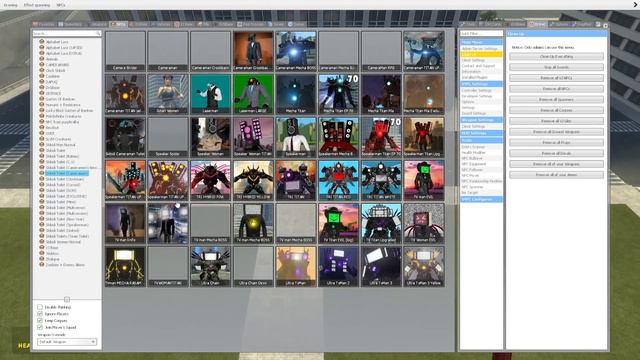Image resolution: width=640 pixels, height=360 pixels.
Task: Collapse the Tools category header
Action: pos(481,140)
